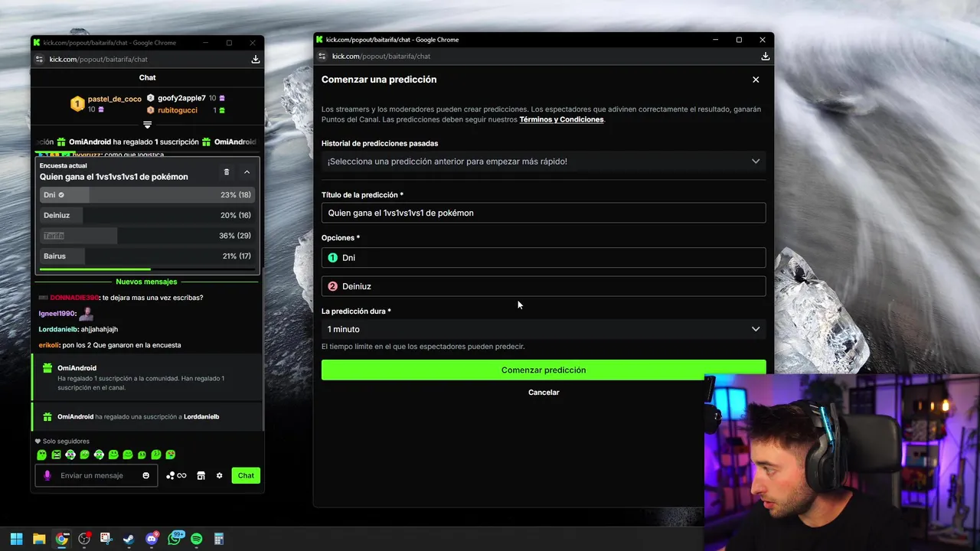Image resolution: width=980 pixels, height=551 pixels.
Task: Click the purple microphone icon in message box
Action: pos(47,475)
